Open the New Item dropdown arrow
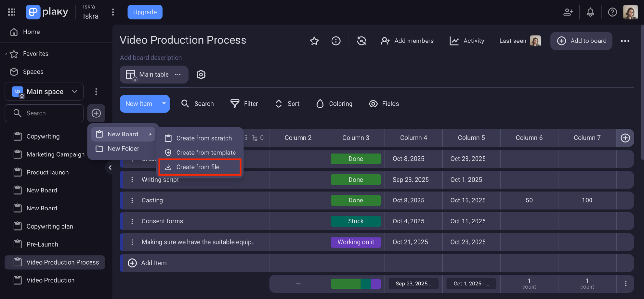This screenshot has width=644, height=299. (x=164, y=104)
